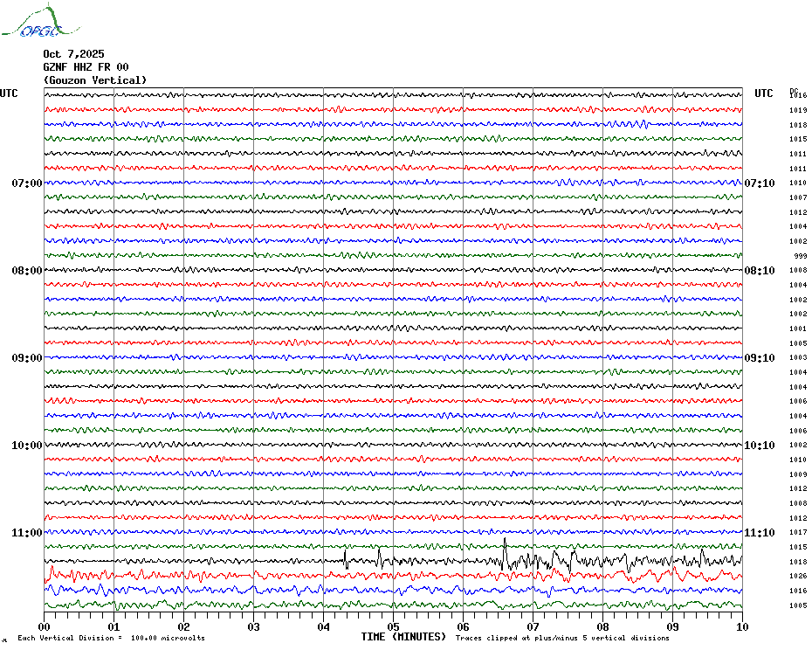Select the date text Oct 7,2025

[x=73, y=53]
